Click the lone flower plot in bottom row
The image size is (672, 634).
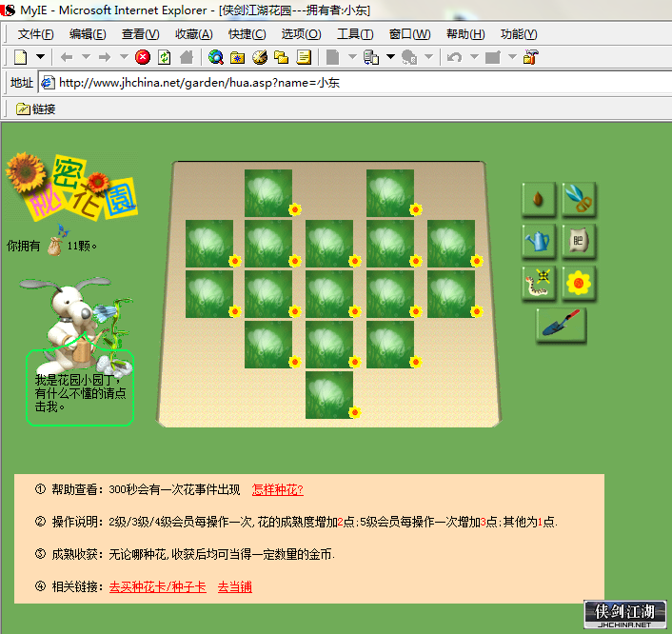329,395
